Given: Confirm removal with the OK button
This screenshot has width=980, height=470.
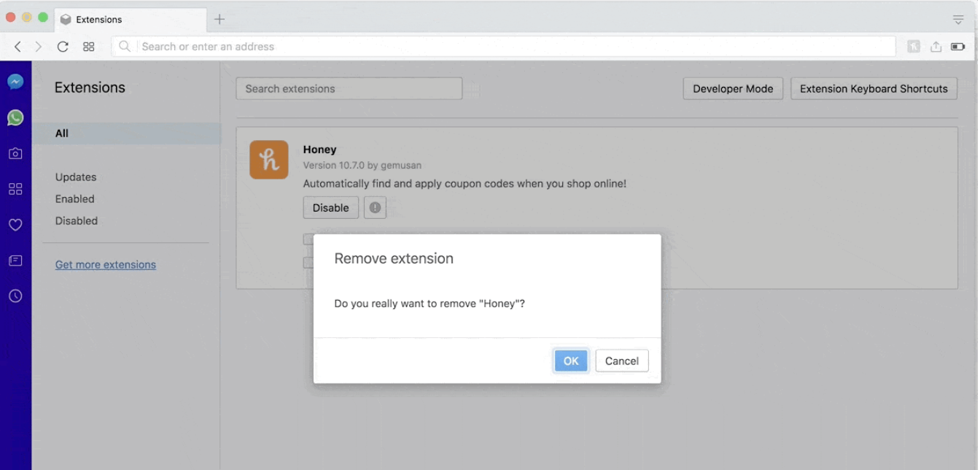Looking at the screenshot, I should (571, 361).
